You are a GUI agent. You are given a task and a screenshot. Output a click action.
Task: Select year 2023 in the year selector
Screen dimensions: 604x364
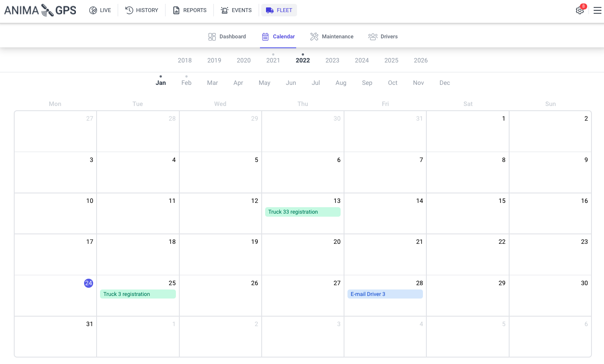[332, 60]
